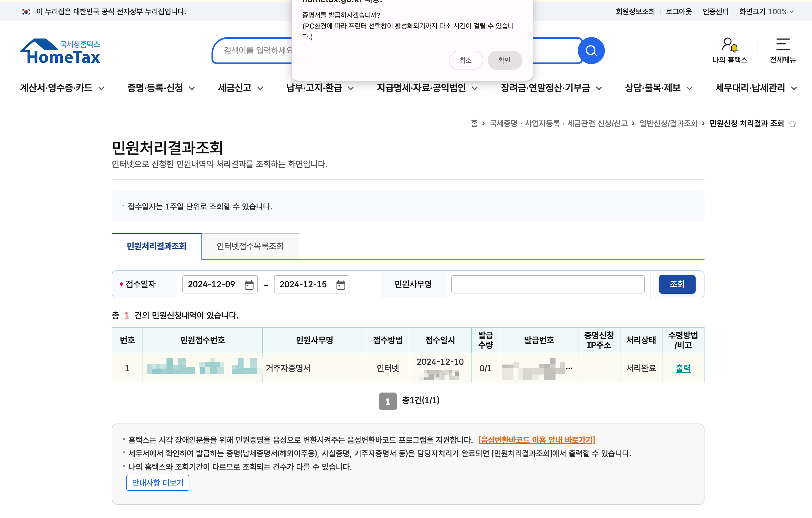Click the 조회 search button
This screenshot has width=812, height=518.
tap(677, 284)
